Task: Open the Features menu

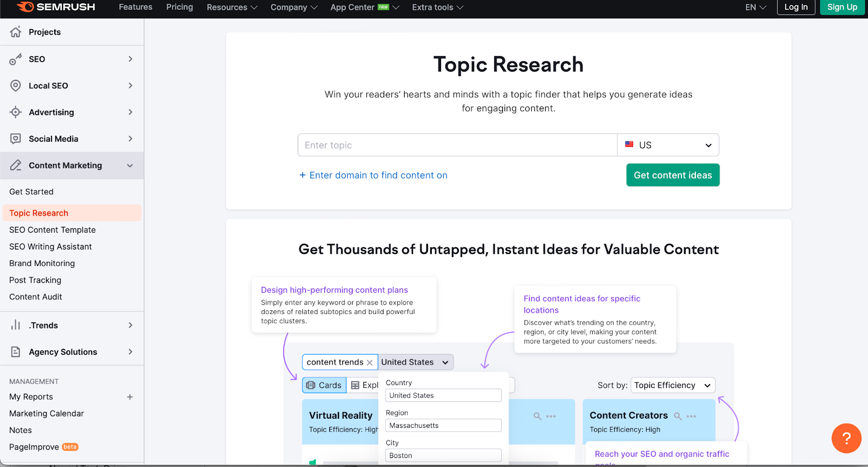Action: pos(136,7)
